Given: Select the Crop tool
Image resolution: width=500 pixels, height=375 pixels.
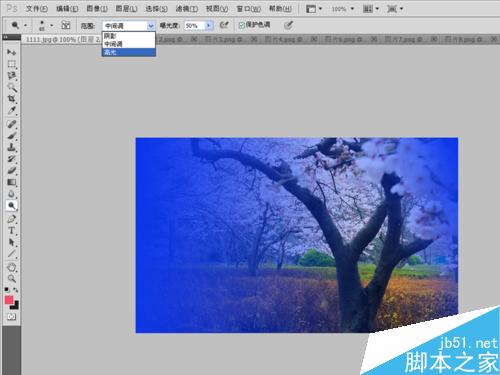Looking at the screenshot, I should click(11, 99).
